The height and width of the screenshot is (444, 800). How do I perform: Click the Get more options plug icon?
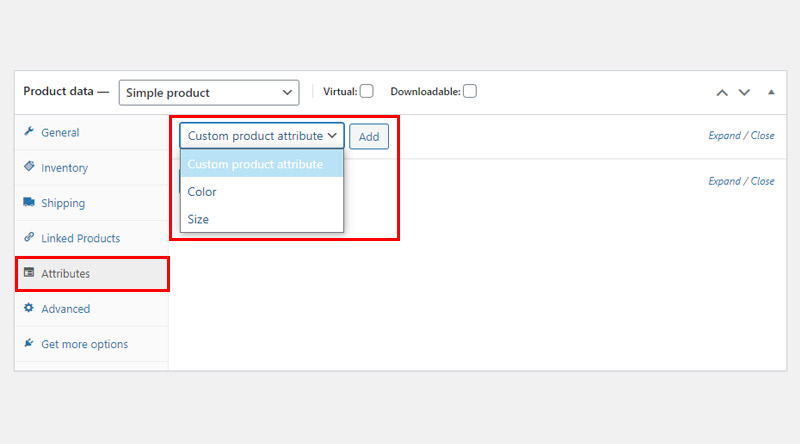(x=29, y=343)
